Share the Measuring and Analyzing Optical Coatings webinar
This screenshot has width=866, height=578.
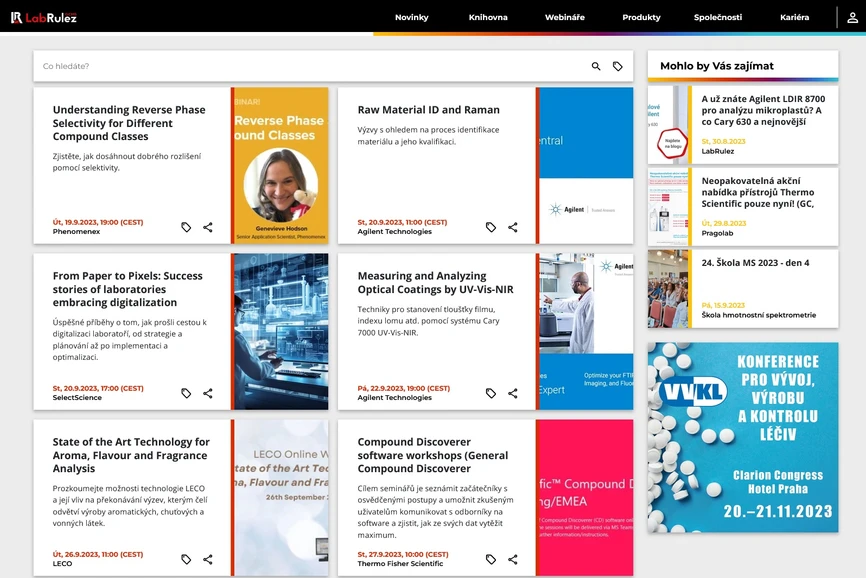[x=513, y=393]
